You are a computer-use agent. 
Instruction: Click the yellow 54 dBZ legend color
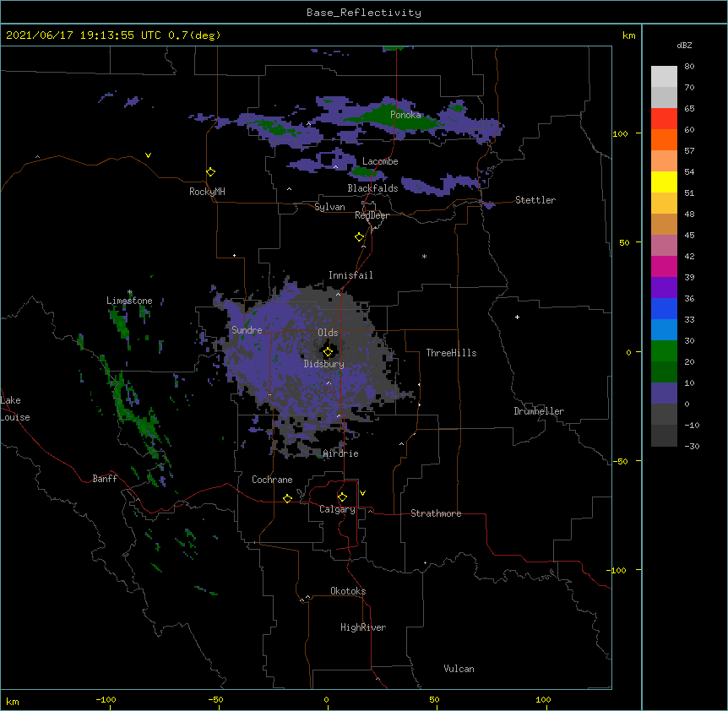664,182
